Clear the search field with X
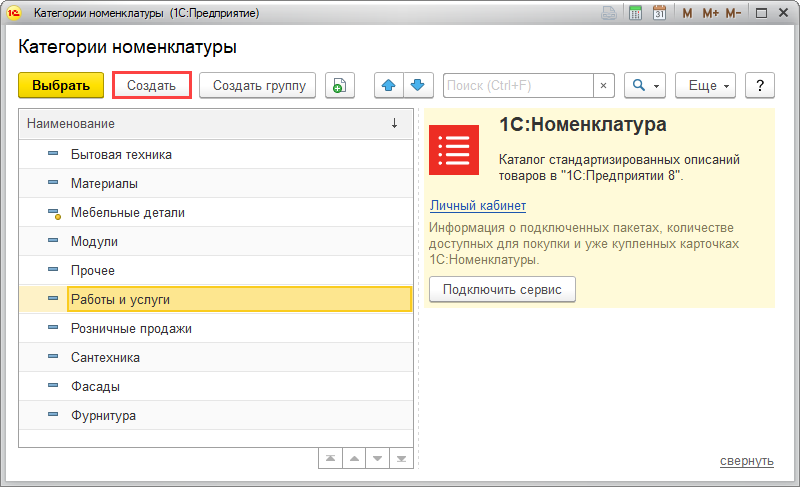 click(x=603, y=86)
